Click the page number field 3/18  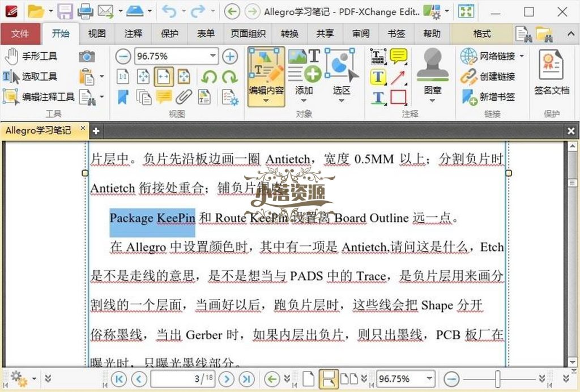183,378
